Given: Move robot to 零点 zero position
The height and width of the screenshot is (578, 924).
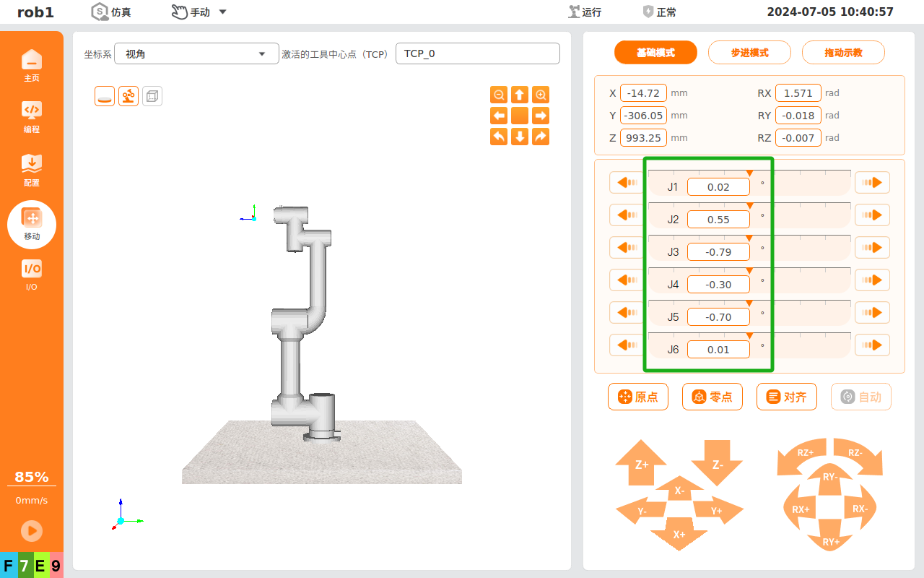Looking at the screenshot, I should (712, 397).
